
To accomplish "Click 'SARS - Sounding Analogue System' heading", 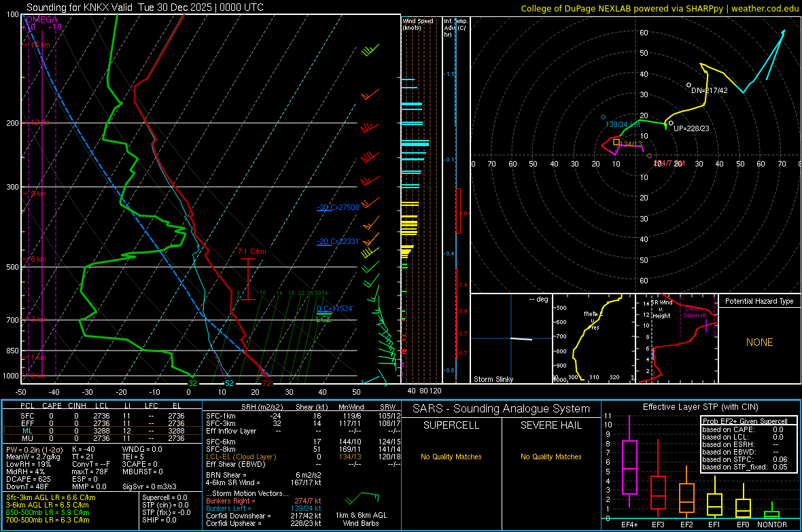I will (x=501, y=409).
